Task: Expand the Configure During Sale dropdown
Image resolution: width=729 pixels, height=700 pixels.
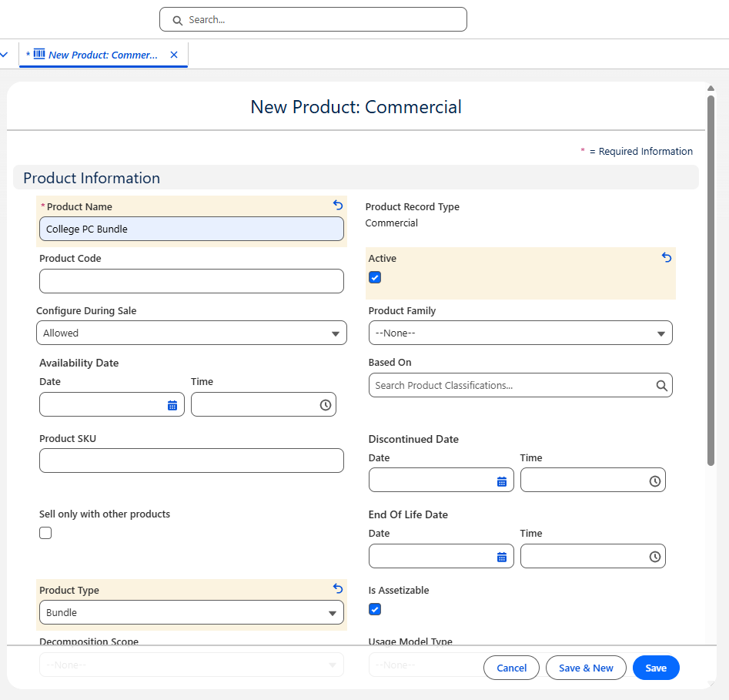Action: click(x=191, y=333)
